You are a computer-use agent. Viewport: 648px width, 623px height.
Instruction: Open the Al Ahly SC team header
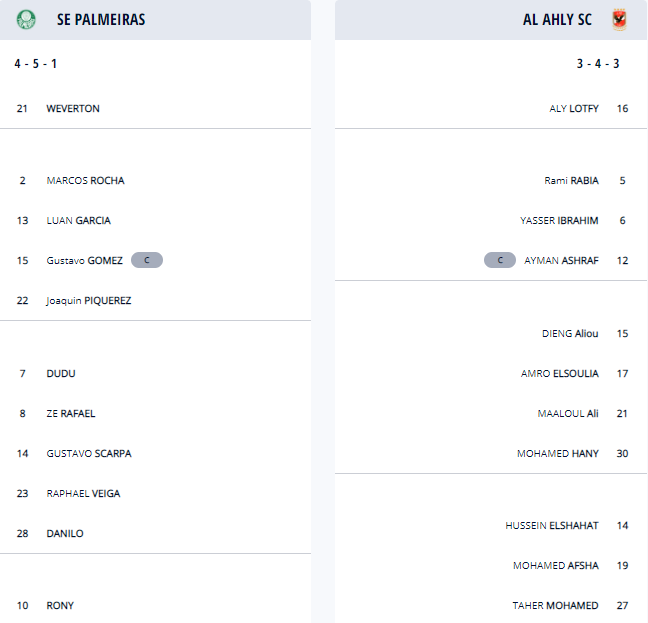coord(557,19)
